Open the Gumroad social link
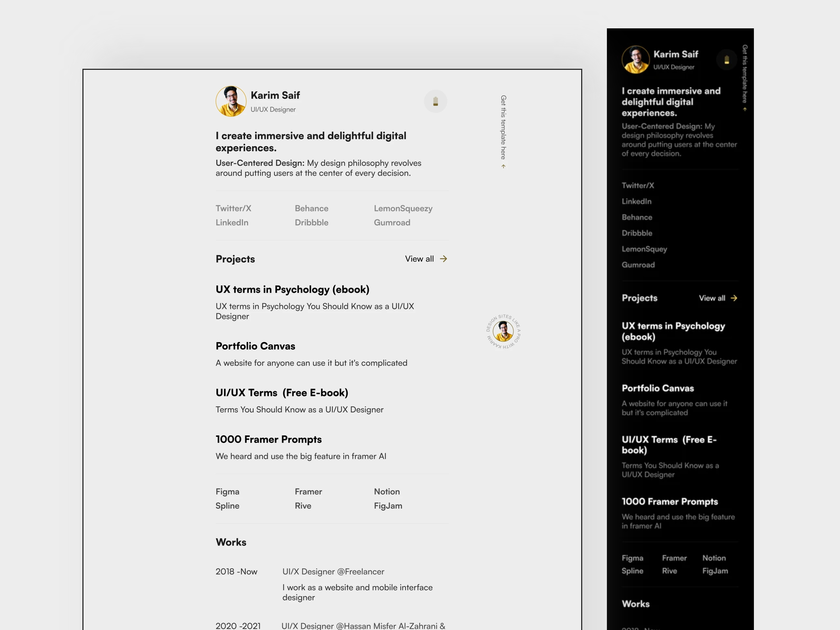 pyautogui.click(x=392, y=223)
